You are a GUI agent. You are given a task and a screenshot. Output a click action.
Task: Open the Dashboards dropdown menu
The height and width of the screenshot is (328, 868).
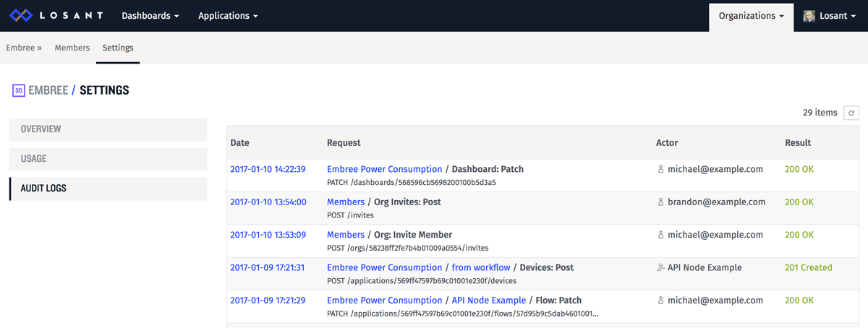click(x=150, y=16)
